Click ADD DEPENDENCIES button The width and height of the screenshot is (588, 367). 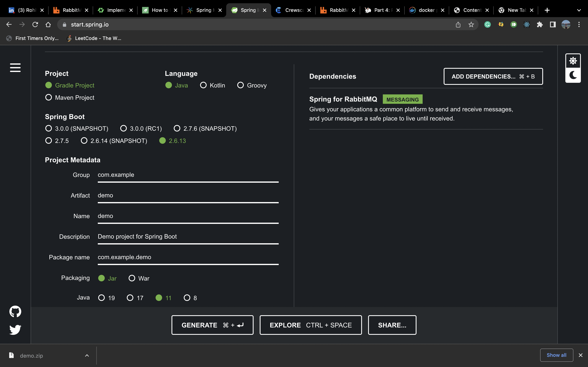click(493, 76)
